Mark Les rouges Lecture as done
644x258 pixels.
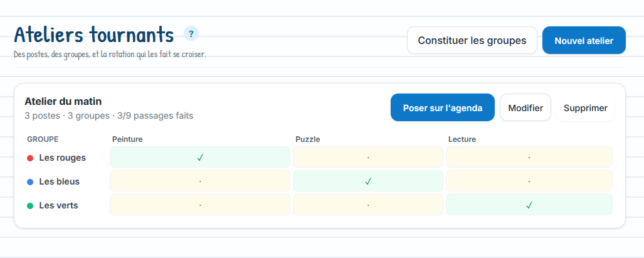tap(529, 157)
